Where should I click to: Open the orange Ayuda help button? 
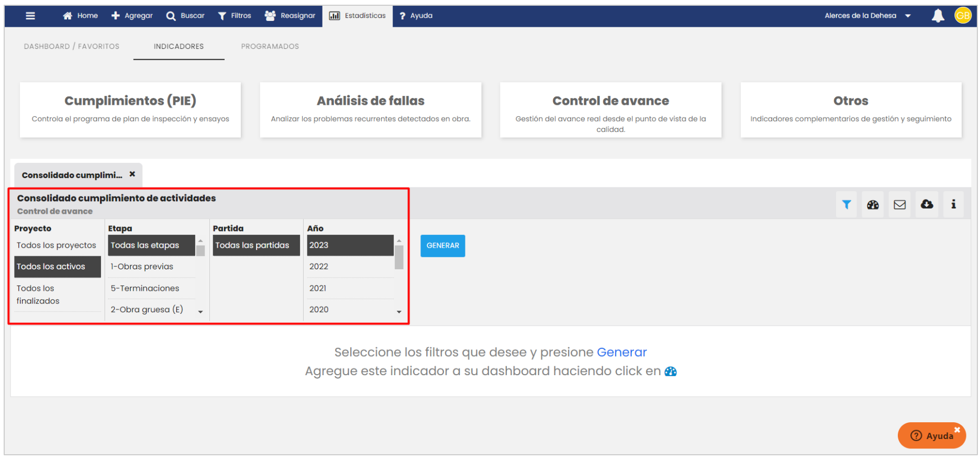pyautogui.click(x=932, y=436)
